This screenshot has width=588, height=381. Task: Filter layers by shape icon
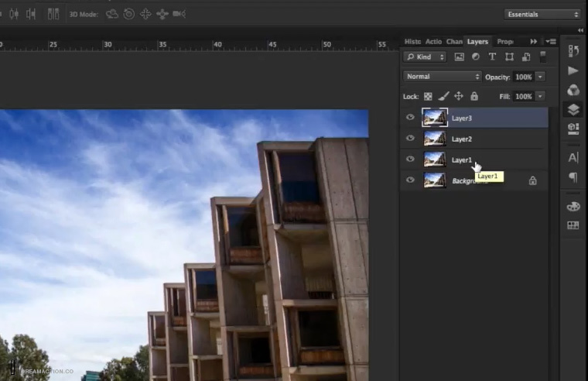[509, 57]
